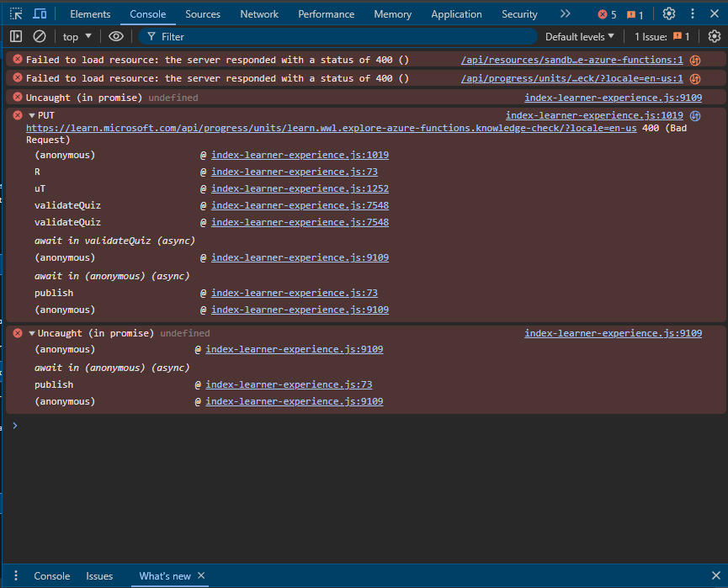Toggle the console sidebar icon
Viewport: 728px width, 588px height.
tap(16, 36)
